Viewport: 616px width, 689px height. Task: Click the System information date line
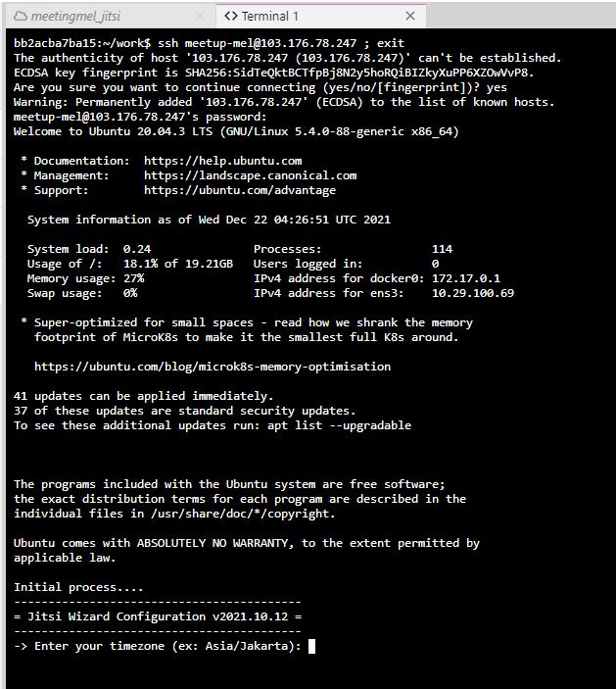pos(209,220)
